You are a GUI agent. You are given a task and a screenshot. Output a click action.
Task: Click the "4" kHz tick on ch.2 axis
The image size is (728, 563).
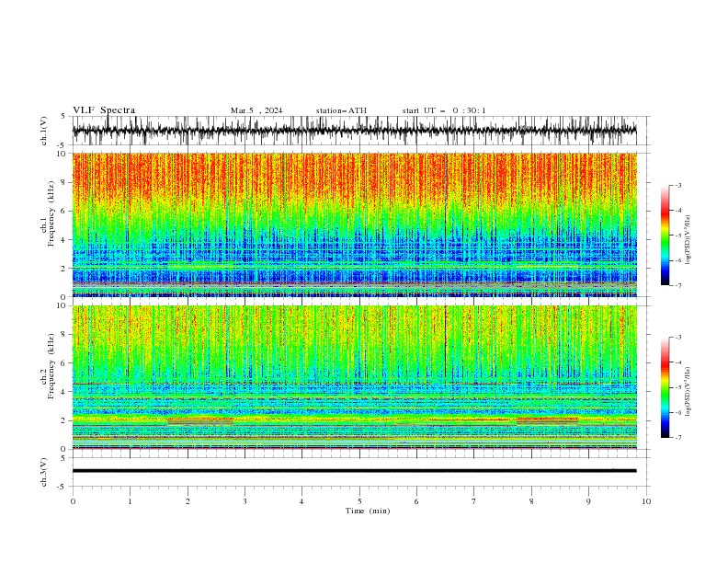(x=64, y=392)
